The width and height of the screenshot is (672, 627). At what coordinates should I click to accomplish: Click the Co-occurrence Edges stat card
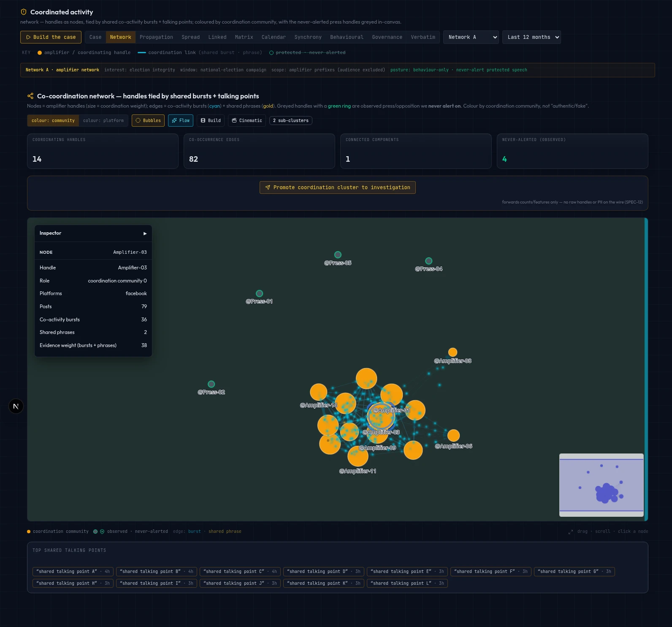(x=259, y=151)
